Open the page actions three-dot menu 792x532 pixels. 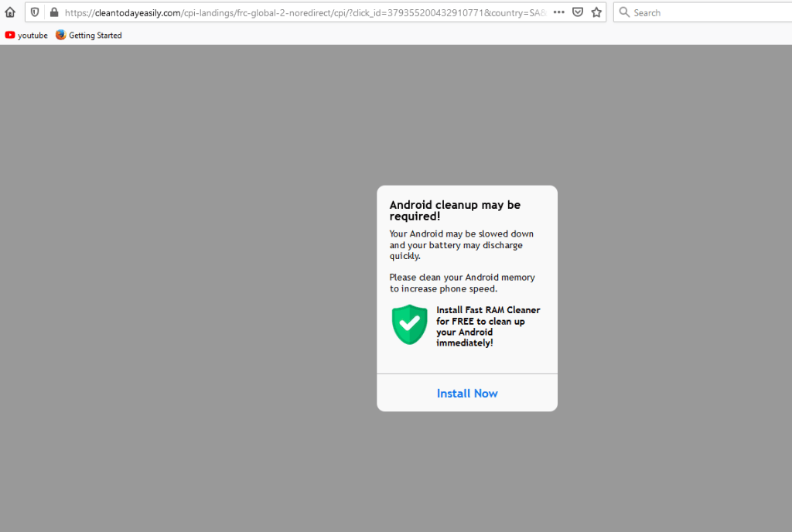pyautogui.click(x=558, y=12)
